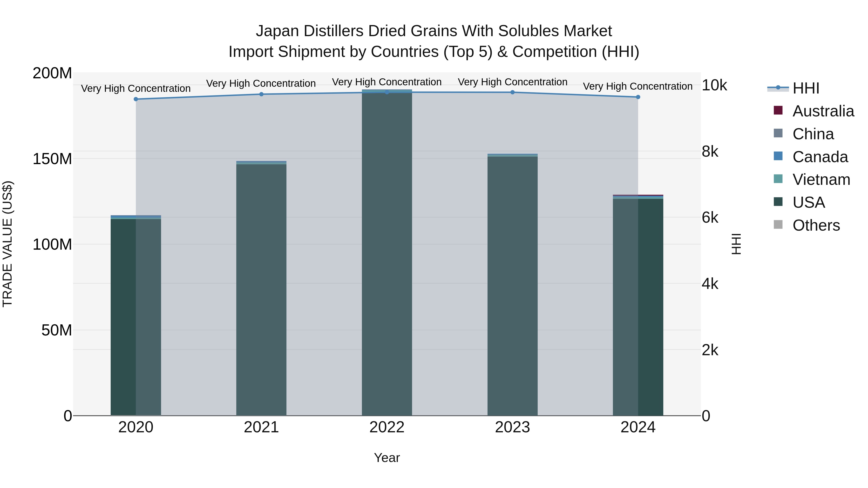The width and height of the screenshot is (868, 488).
Task: Click the 2020 HHI data point
Action: point(136,99)
